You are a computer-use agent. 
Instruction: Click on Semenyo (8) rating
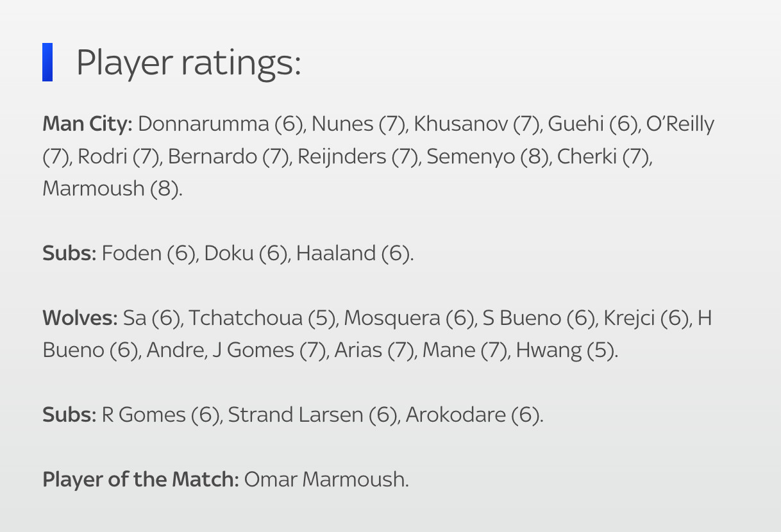tap(488, 156)
